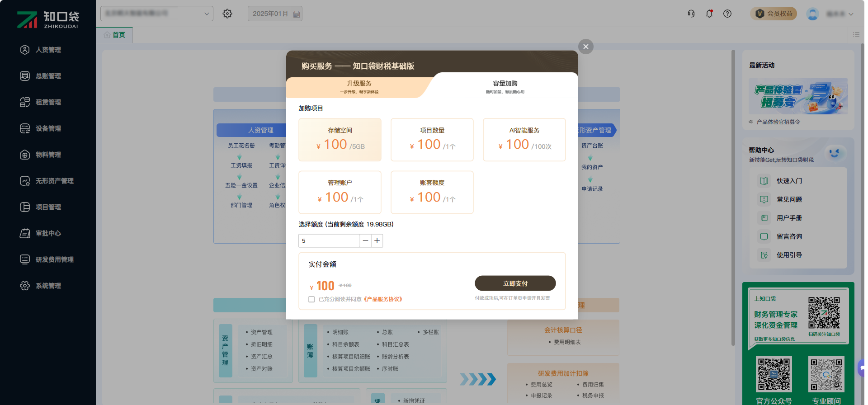
Task: Open the calendar picker icon
Action: click(x=297, y=14)
